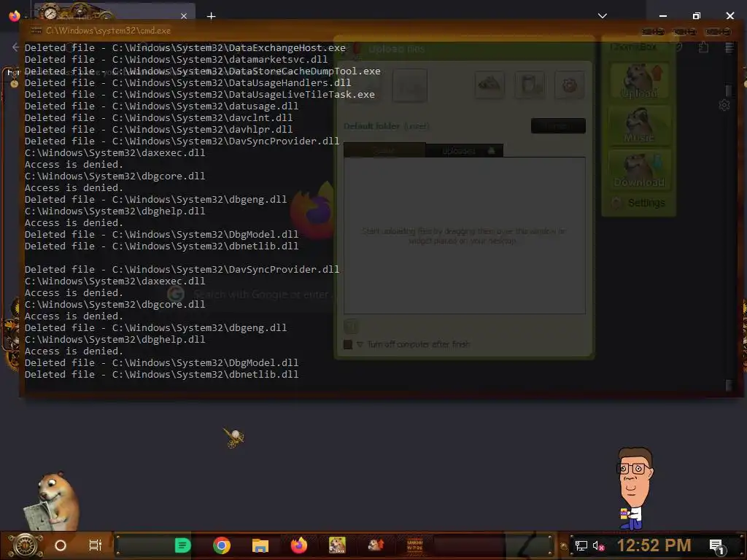Open Settings in HamsterBox widget

point(639,203)
